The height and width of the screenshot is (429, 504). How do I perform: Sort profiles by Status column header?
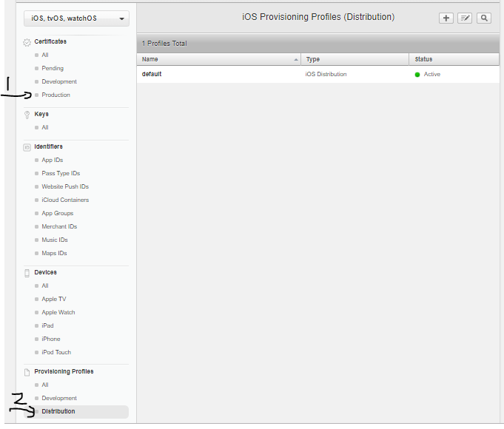[x=454, y=59]
